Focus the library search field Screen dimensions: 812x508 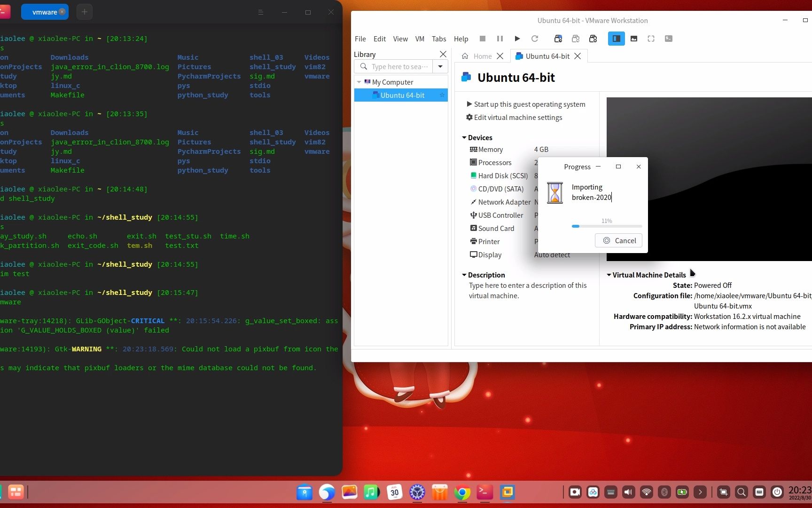[x=394, y=66]
